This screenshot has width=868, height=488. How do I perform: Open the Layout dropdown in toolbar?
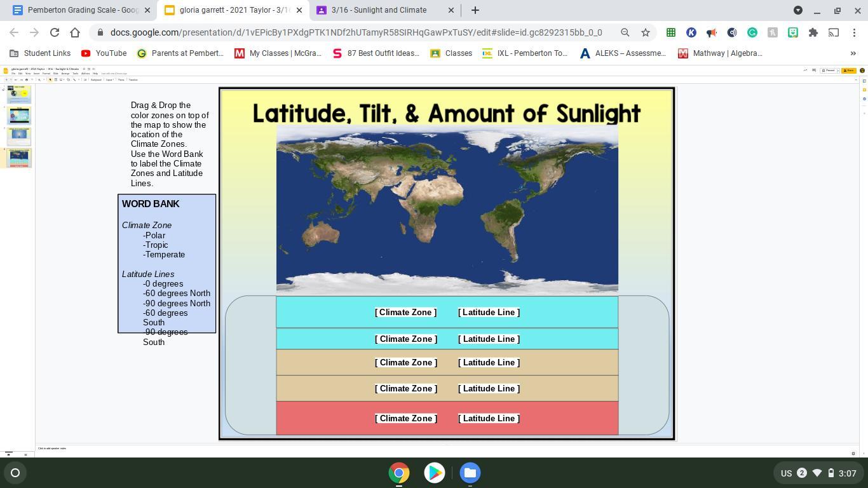coord(109,80)
